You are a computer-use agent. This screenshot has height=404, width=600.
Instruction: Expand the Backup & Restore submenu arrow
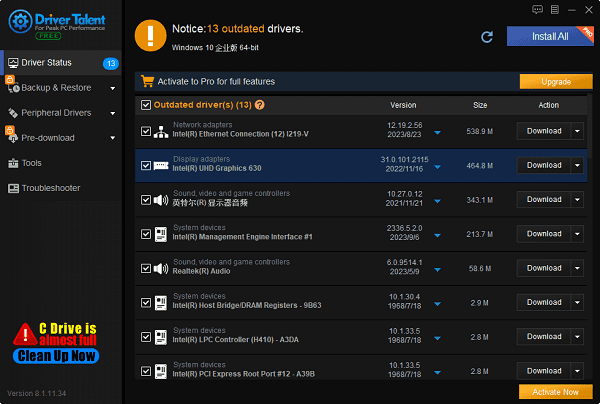(112, 88)
